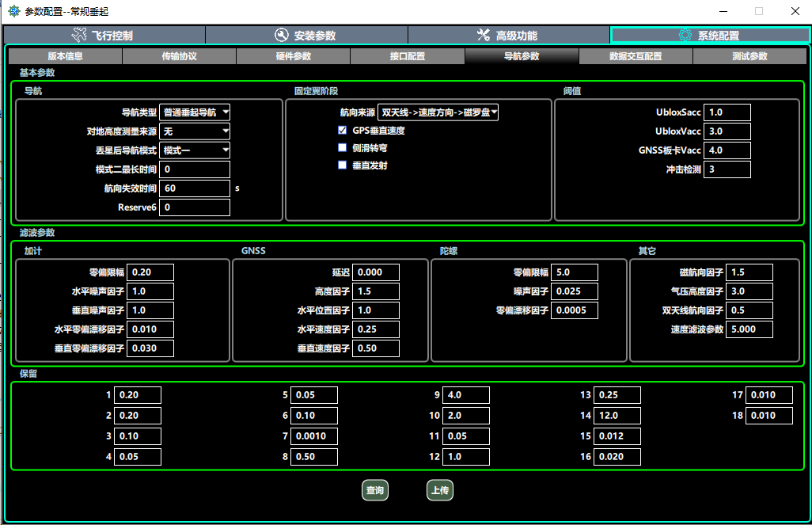Open the 航向来源 dropdown
This screenshot has width=812, height=525.
[438, 112]
